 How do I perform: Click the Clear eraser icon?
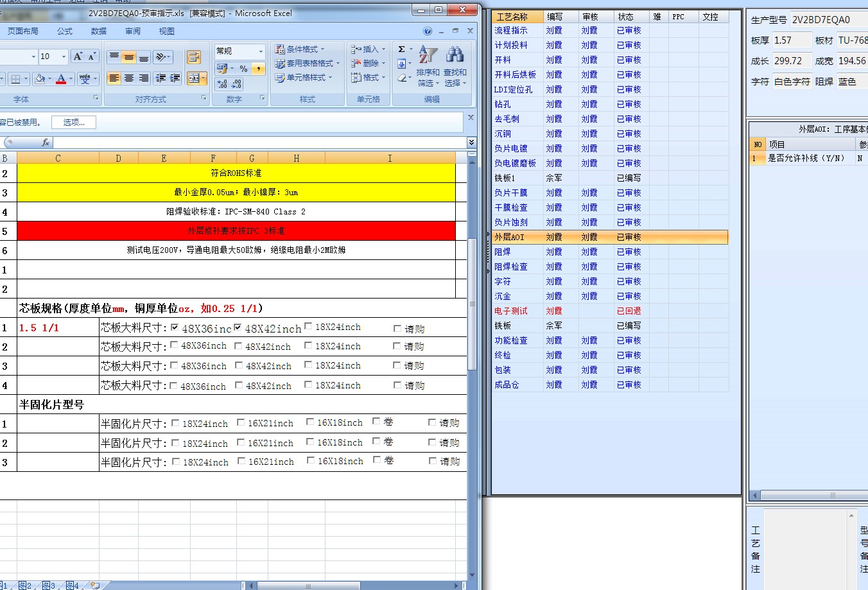(401, 78)
